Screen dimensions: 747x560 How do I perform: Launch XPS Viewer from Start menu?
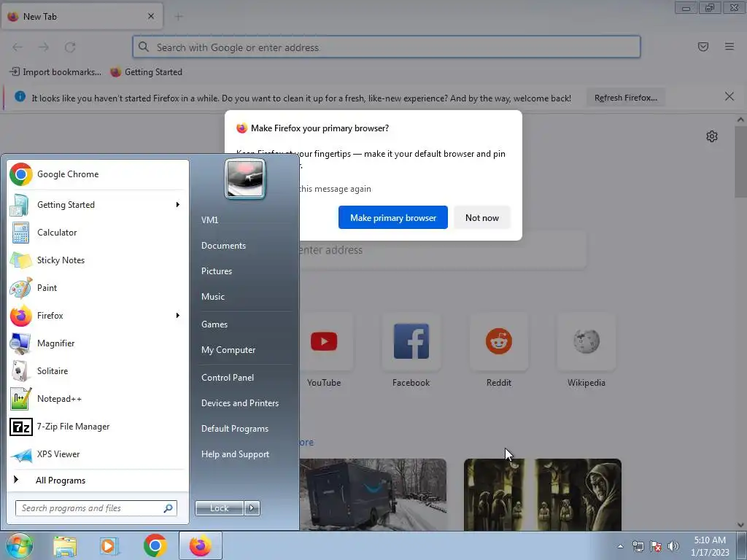tap(97, 454)
